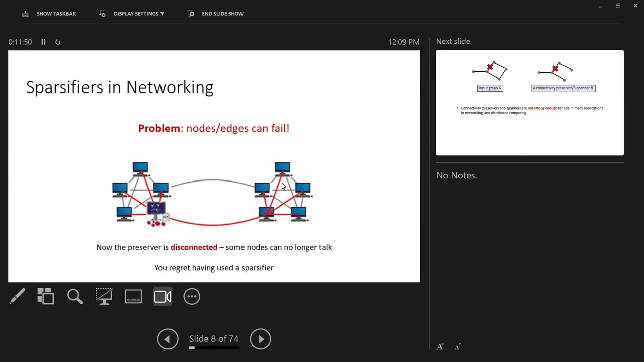644x362 pixels.
Task: Activate the Zoom into slide magnifier
Action: pos(75,296)
